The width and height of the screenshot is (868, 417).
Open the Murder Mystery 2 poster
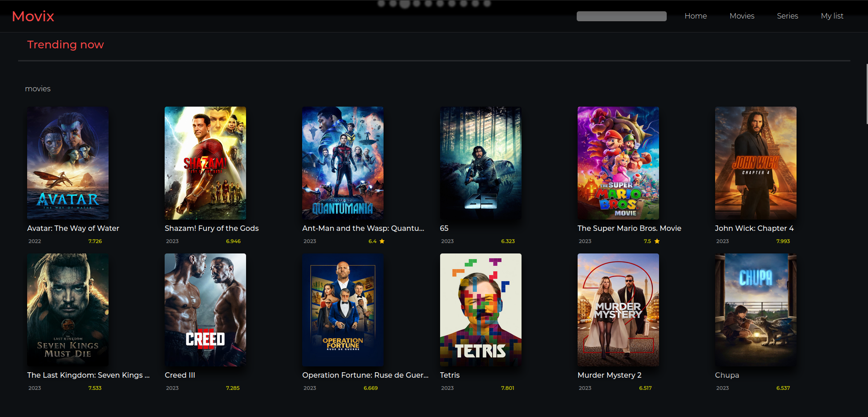pyautogui.click(x=618, y=310)
